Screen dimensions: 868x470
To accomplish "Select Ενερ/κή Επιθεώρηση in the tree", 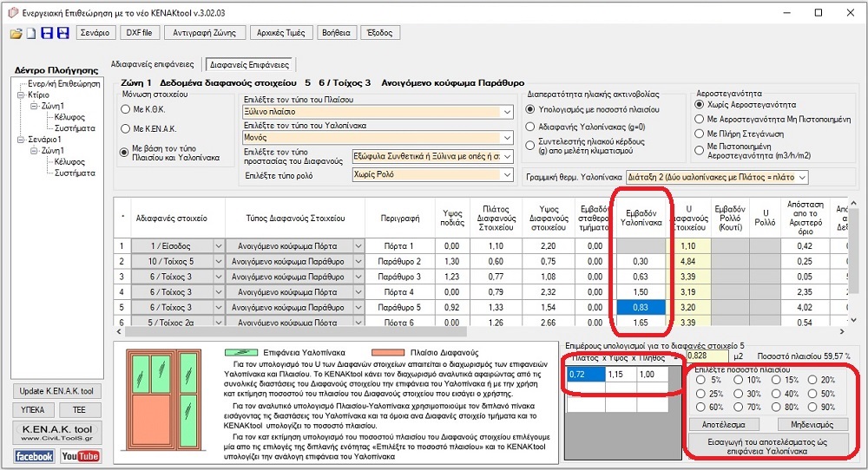I will coord(63,84).
